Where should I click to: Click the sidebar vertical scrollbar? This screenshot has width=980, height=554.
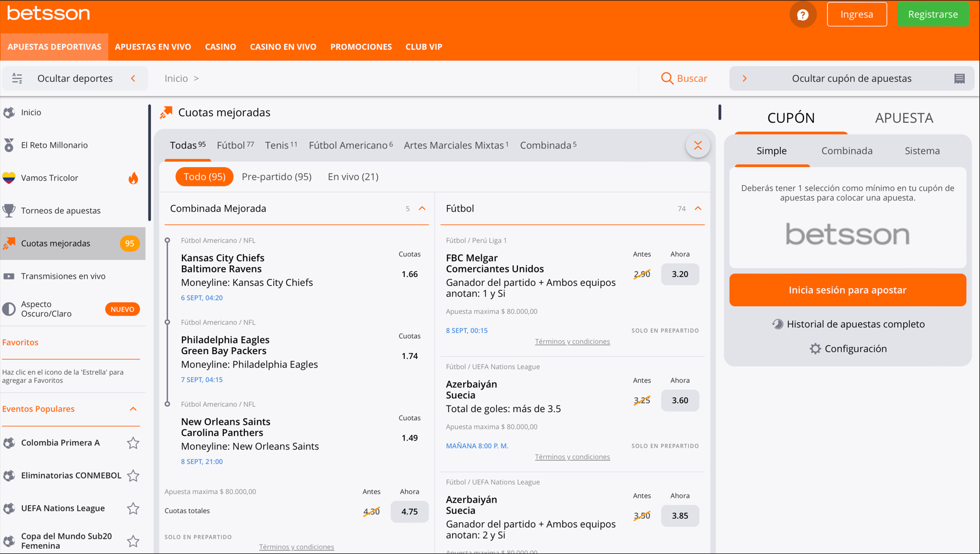pos(149,162)
